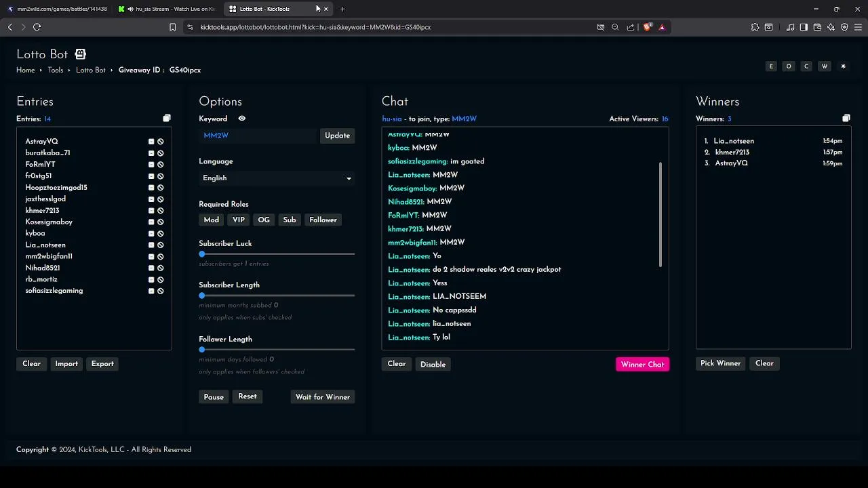Open Winner Chat

click(642, 365)
